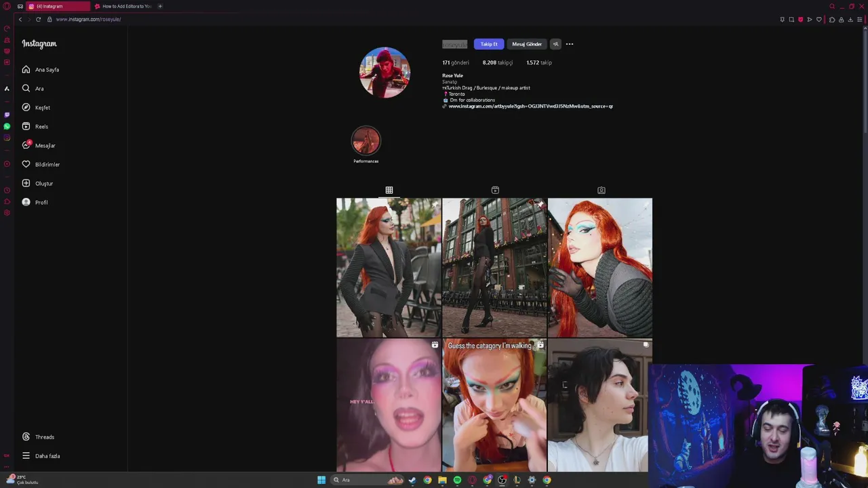Open Keşfet explore page
Viewport: 868px width, 488px height.
[x=36, y=108]
